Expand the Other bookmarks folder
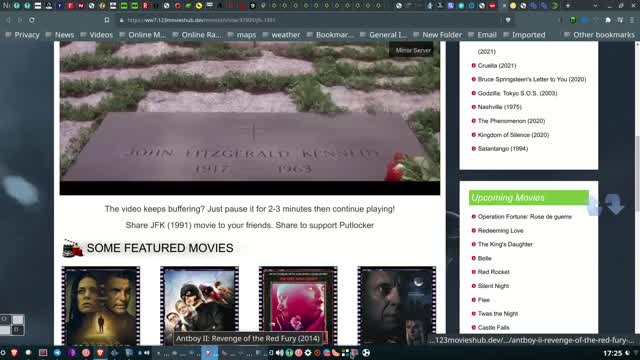Viewport: 640px width, 360px height. coord(599,35)
